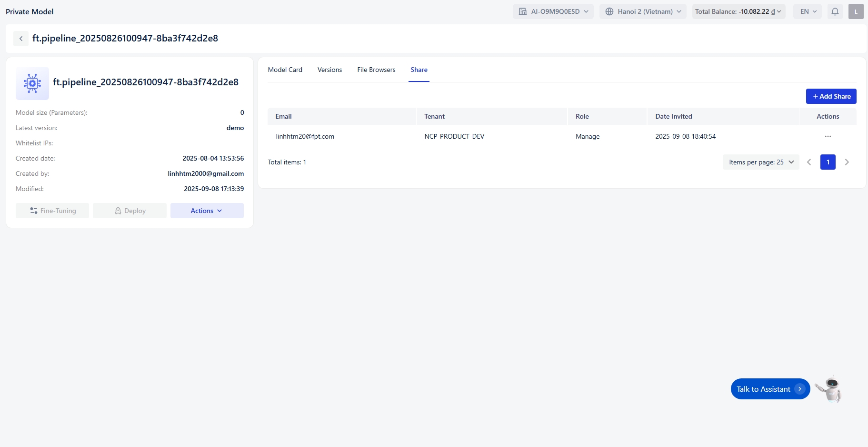This screenshot has width=868, height=447.
Task: Switch to the Versions tab
Action: tap(329, 70)
